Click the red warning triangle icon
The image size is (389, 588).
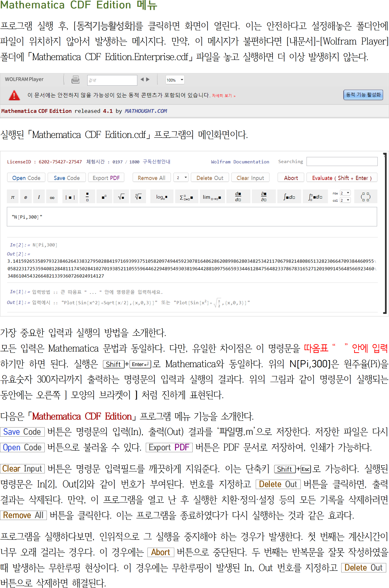coord(14,95)
